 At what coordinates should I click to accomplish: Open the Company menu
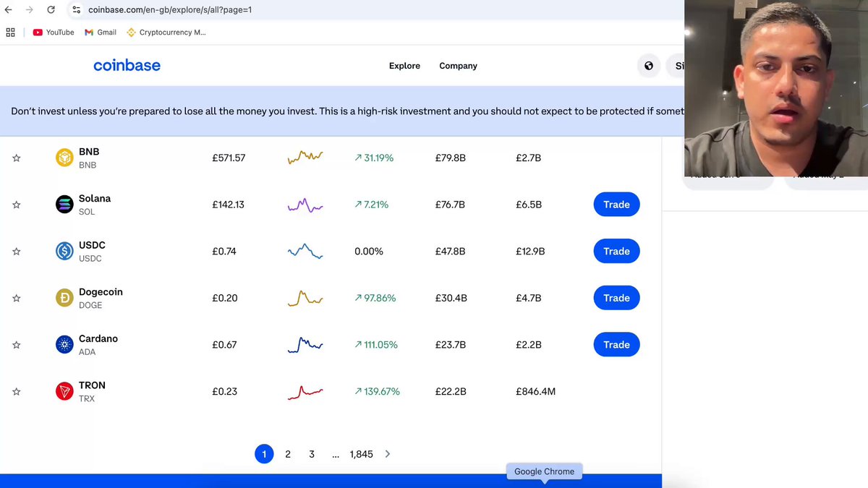458,66
